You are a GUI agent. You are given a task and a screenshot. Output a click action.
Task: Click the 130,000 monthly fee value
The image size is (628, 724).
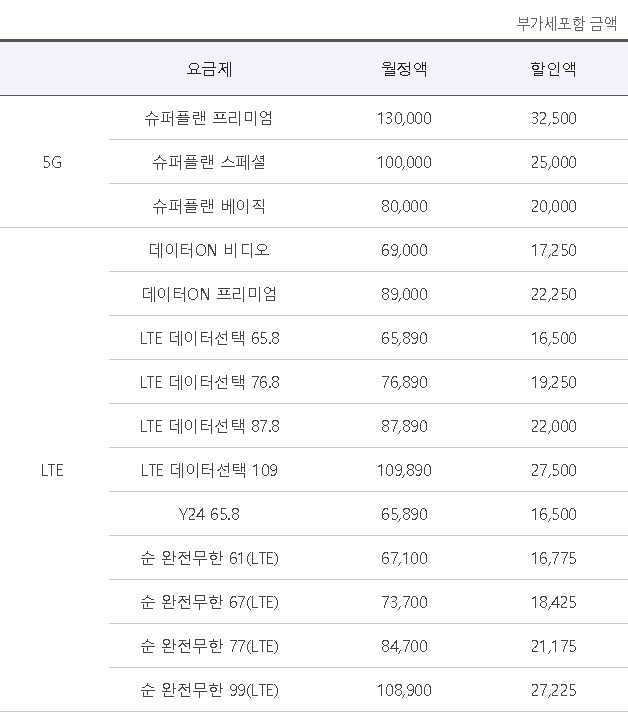click(x=404, y=118)
